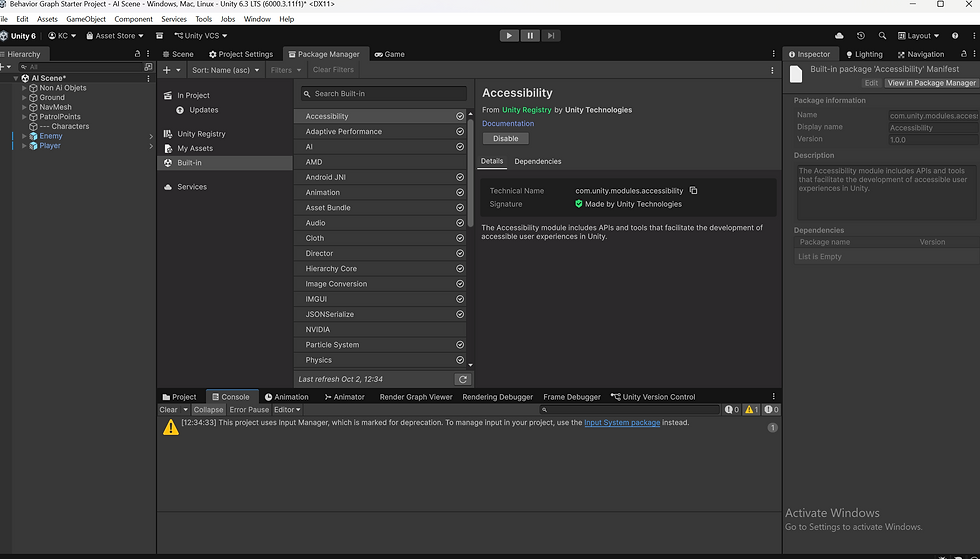This screenshot has width=980, height=559.
Task: Switch to the Unity Version Control tab
Action: click(653, 397)
